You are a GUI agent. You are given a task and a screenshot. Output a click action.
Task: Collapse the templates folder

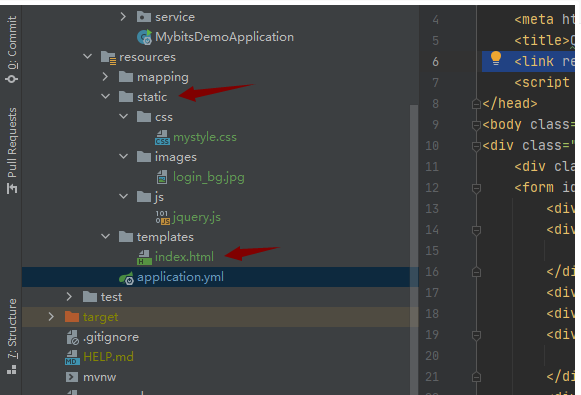(106, 237)
